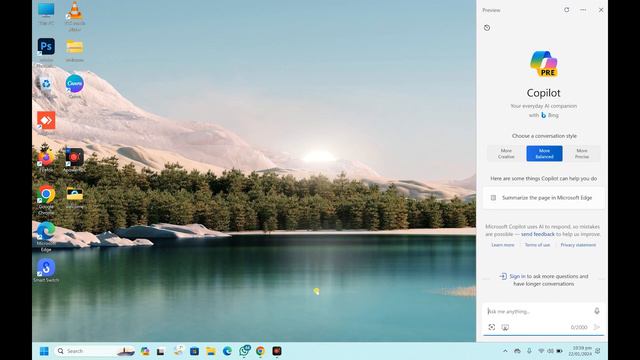Show hidden system tray icons
Screen dimensions: 640x360
[x=505, y=351]
